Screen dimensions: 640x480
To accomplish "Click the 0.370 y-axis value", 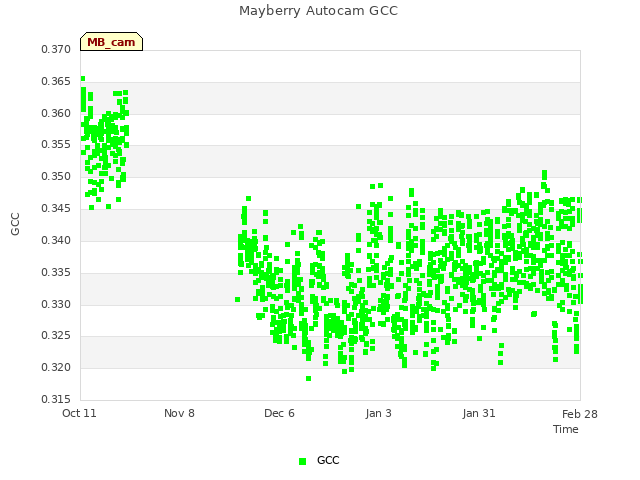I will point(56,49).
